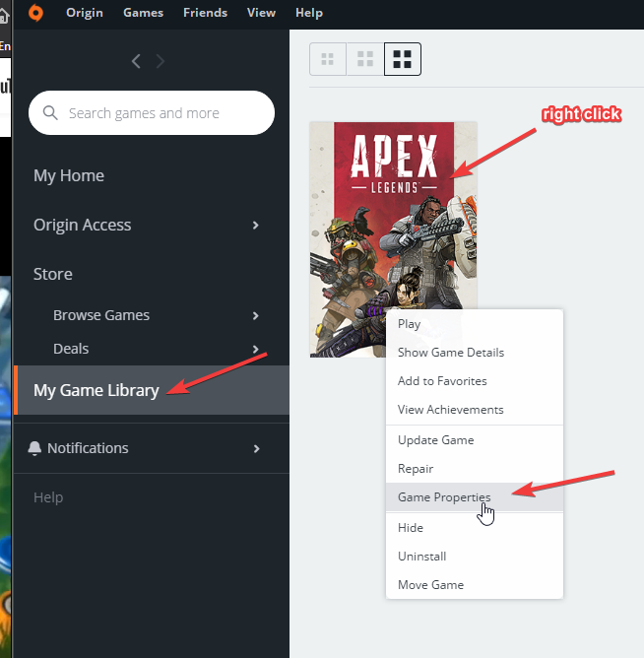This screenshot has width=644, height=658.
Task: Focus the Search games and more field
Action: click(152, 113)
